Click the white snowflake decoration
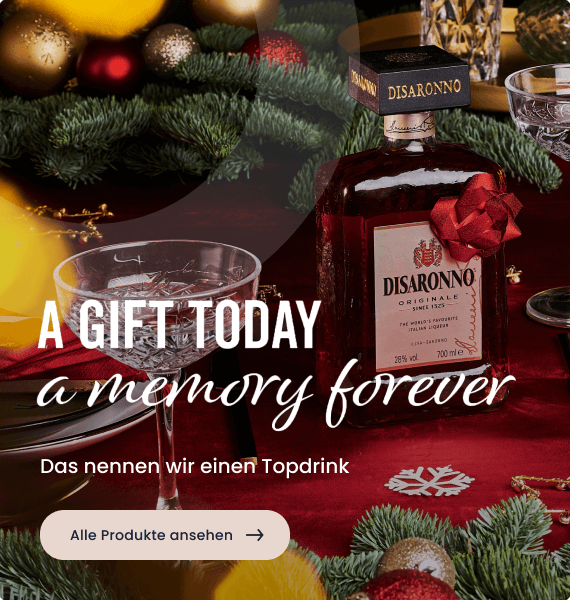The width and height of the screenshot is (570, 600). point(430,480)
